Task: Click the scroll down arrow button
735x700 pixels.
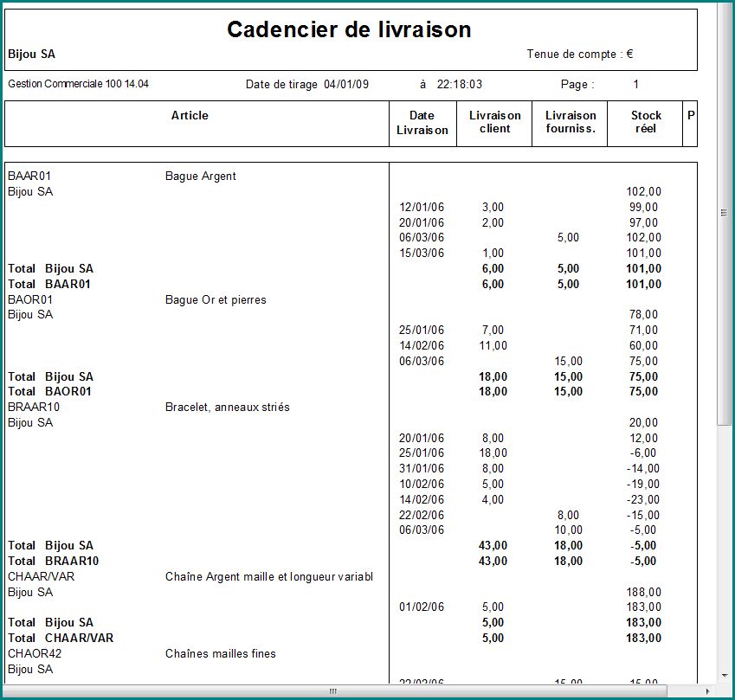Action: pyautogui.click(x=725, y=676)
